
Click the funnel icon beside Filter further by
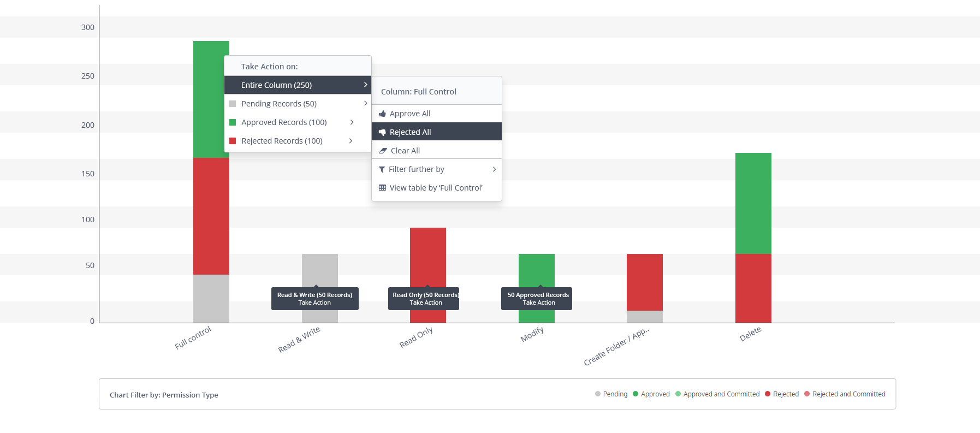tap(382, 169)
